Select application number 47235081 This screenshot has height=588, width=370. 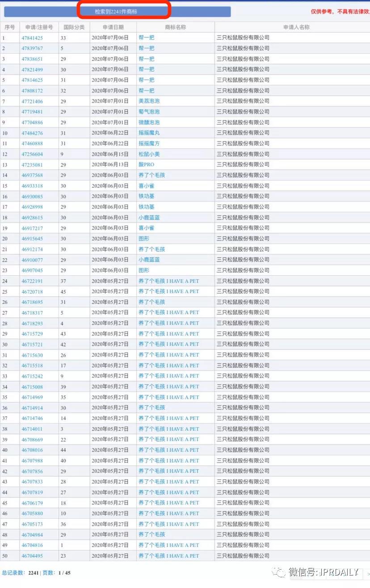(x=32, y=165)
